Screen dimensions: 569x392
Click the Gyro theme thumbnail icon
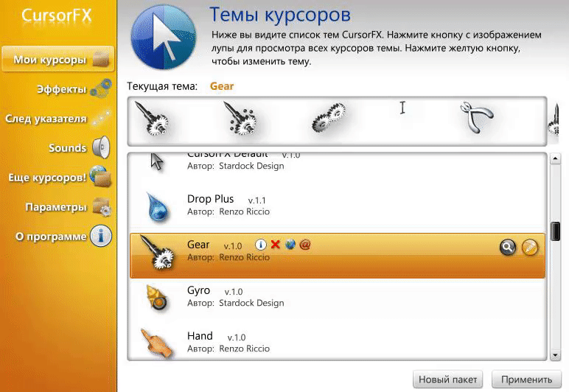click(x=157, y=298)
